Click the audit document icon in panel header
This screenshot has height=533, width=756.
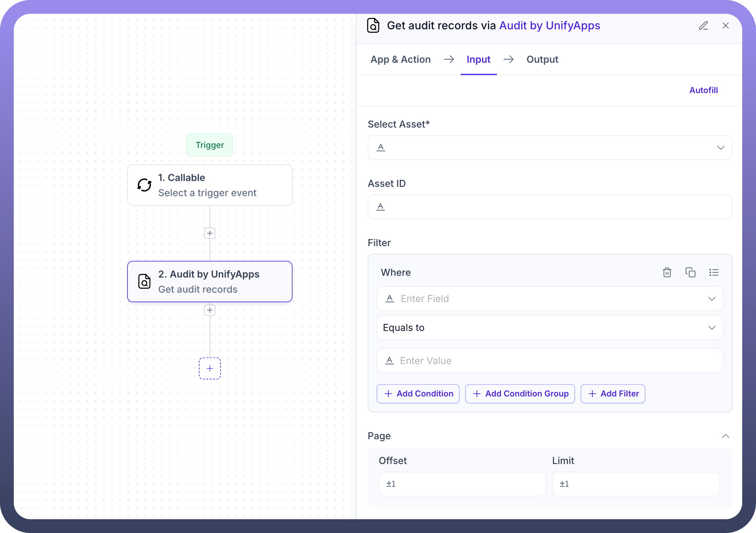coord(373,26)
